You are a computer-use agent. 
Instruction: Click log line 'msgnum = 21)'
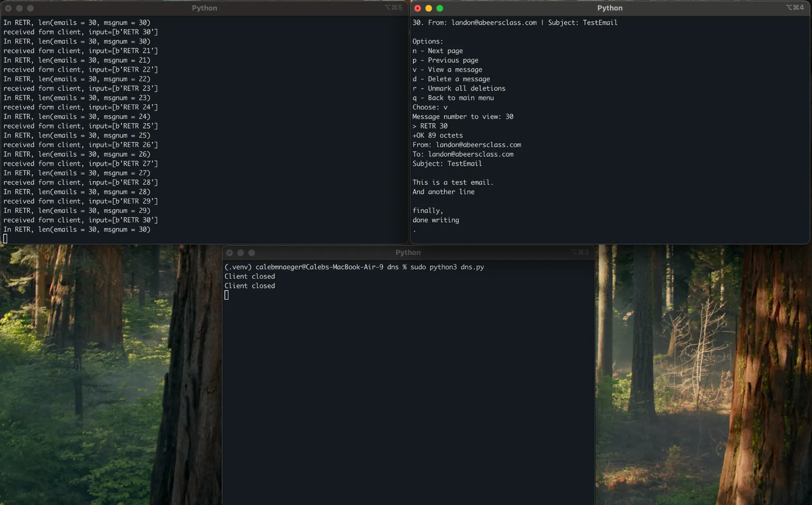tap(77, 60)
